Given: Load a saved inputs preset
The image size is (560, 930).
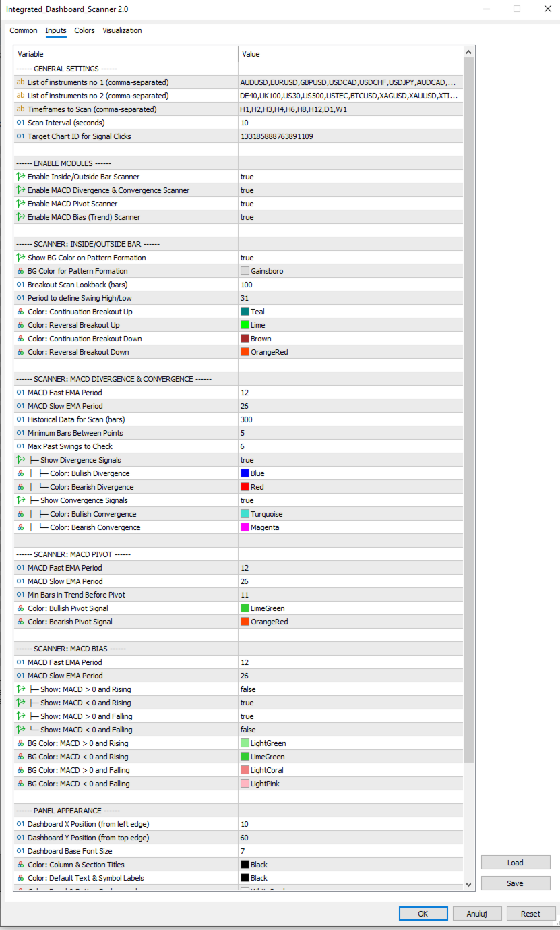Looking at the screenshot, I should pos(516,863).
